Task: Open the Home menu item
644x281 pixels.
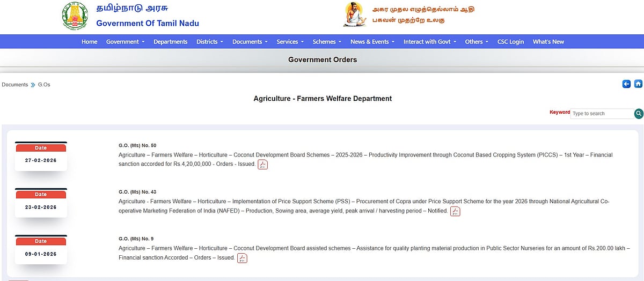Action: coord(89,42)
